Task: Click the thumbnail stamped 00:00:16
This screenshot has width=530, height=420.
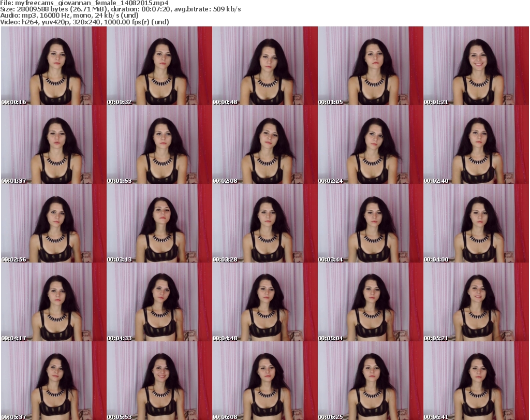Action: pos(54,66)
